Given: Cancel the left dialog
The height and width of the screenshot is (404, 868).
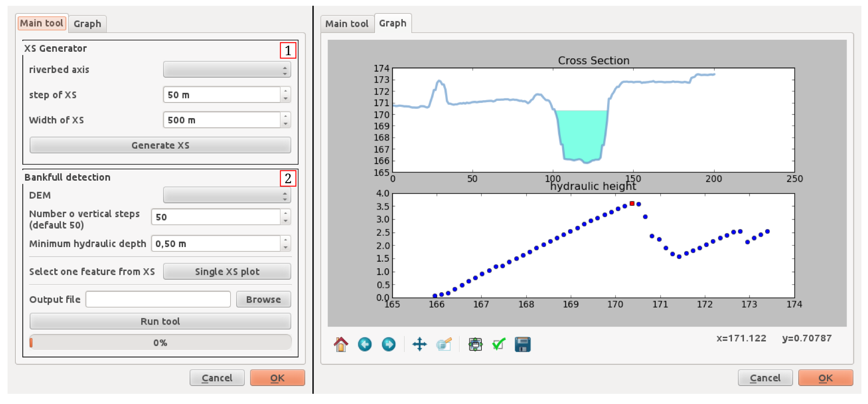Looking at the screenshot, I should [x=217, y=378].
